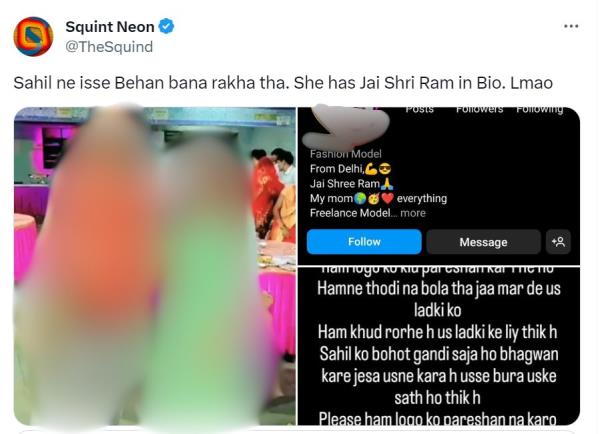Viewport: 600px width, 434px height.
Task: Click the red heart emoji in bio
Action: pos(388,199)
